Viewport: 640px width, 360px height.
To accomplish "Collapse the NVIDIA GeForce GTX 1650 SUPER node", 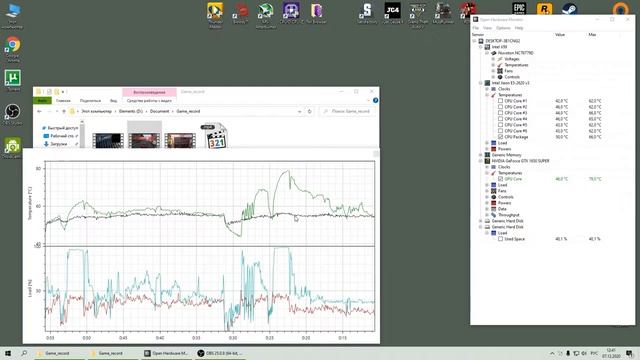I will (481, 161).
